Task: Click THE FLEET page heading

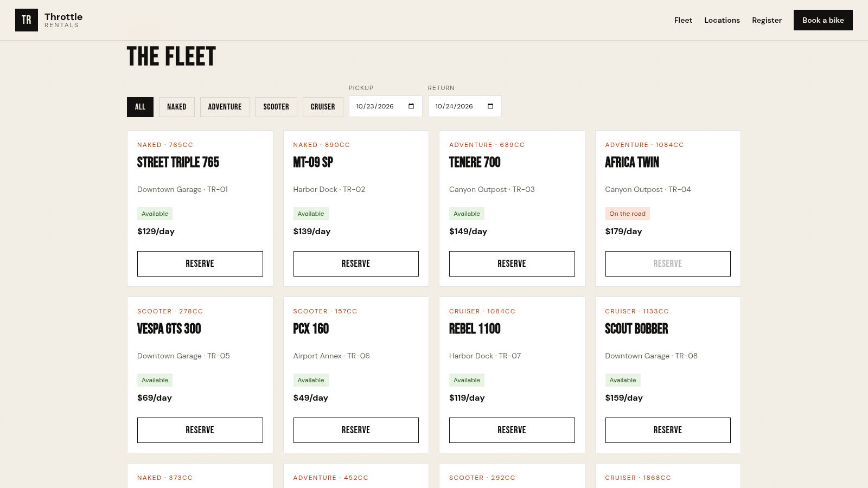Action: coord(171,56)
